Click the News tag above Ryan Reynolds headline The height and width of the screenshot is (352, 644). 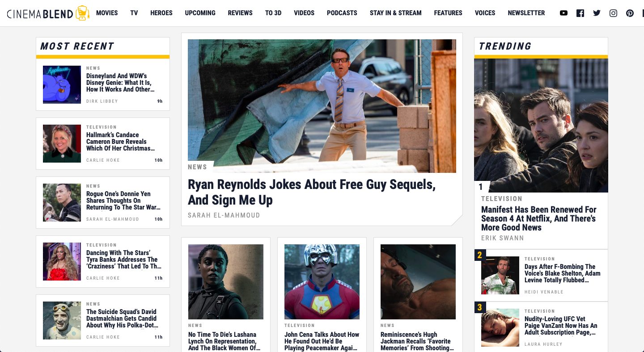pos(197,167)
